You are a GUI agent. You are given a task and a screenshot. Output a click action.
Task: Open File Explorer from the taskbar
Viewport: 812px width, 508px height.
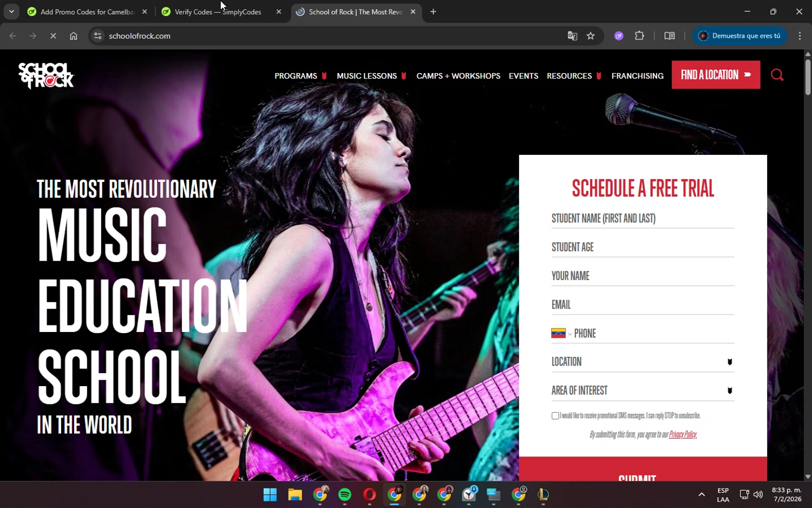pos(295,494)
